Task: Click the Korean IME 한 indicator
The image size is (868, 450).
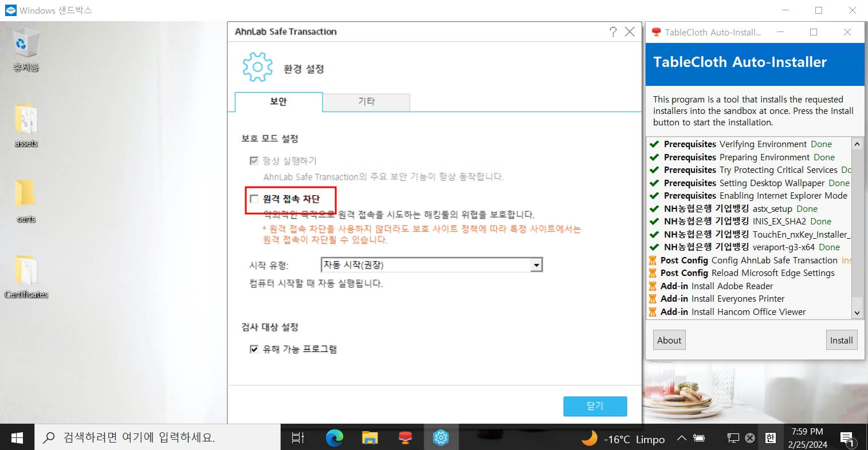Action: coord(771,439)
